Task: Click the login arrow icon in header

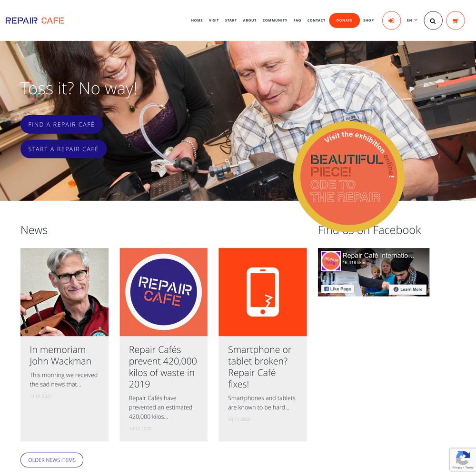Action: click(x=391, y=20)
